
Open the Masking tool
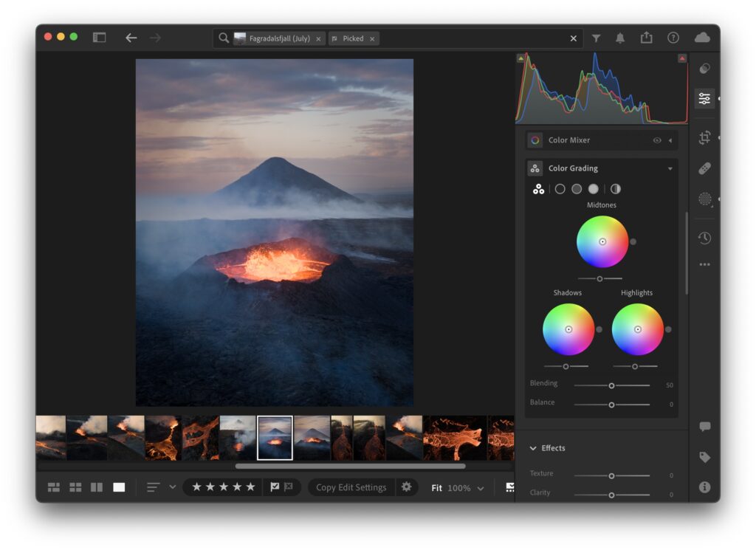pos(704,199)
